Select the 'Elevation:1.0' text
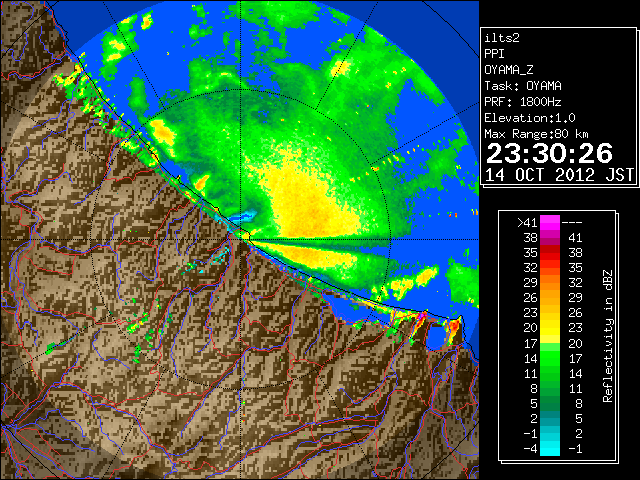 tap(530, 118)
